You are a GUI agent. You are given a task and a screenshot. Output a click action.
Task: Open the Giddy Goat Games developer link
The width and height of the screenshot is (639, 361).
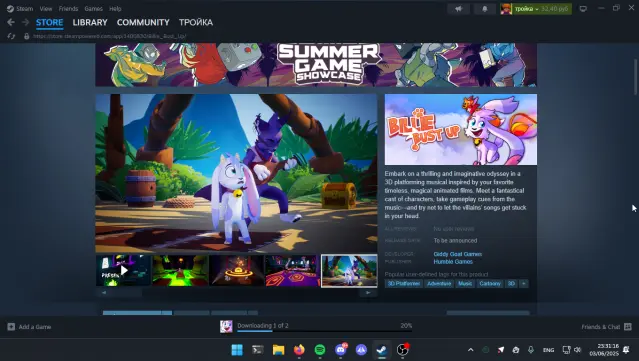(x=458, y=254)
